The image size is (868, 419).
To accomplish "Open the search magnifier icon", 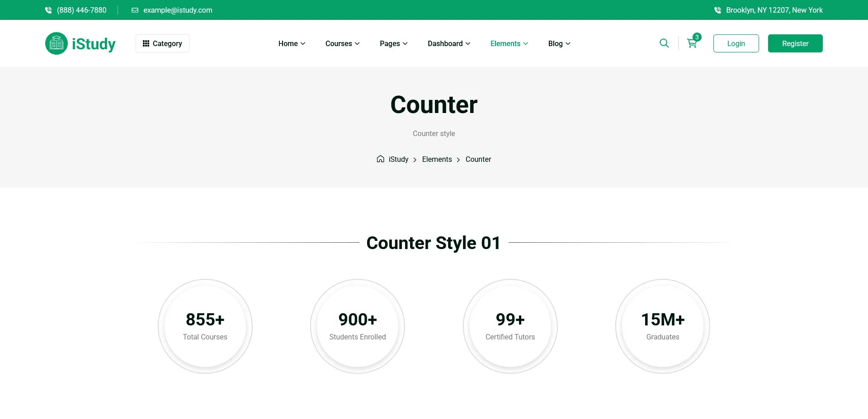I will [664, 43].
